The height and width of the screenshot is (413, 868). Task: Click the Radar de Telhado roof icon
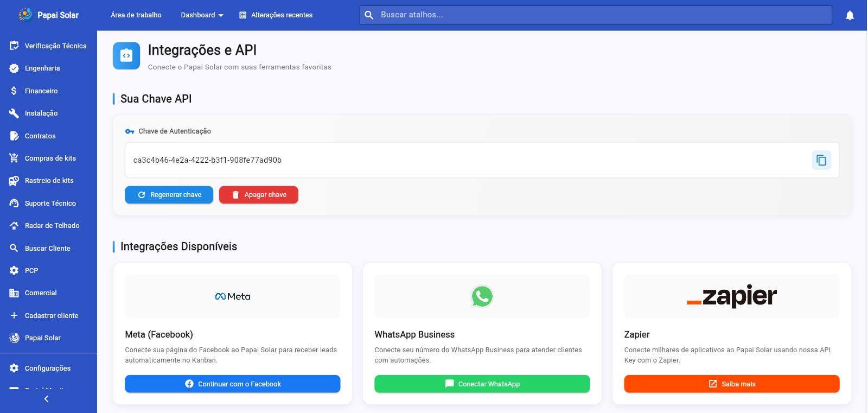coord(14,225)
